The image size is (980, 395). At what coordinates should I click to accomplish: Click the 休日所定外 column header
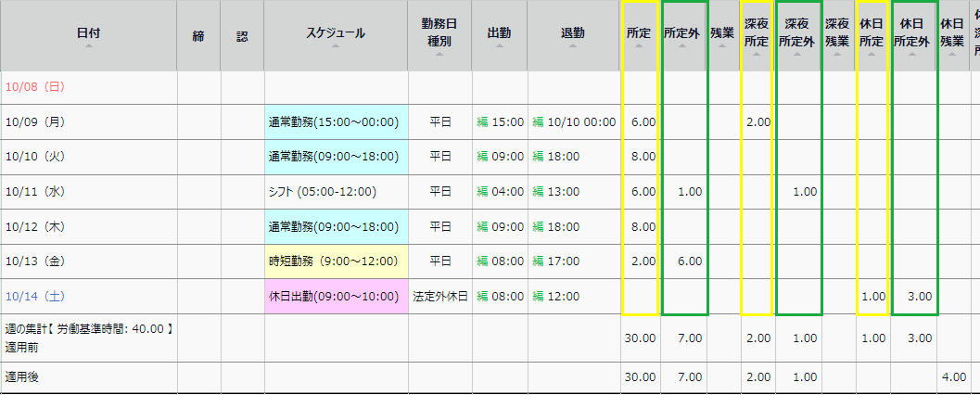click(x=912, y=35)
